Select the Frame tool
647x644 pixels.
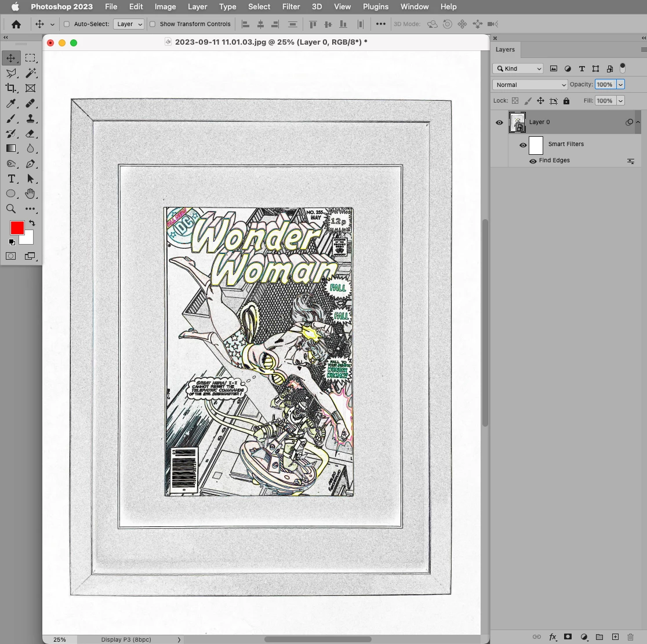pos(30,88)
